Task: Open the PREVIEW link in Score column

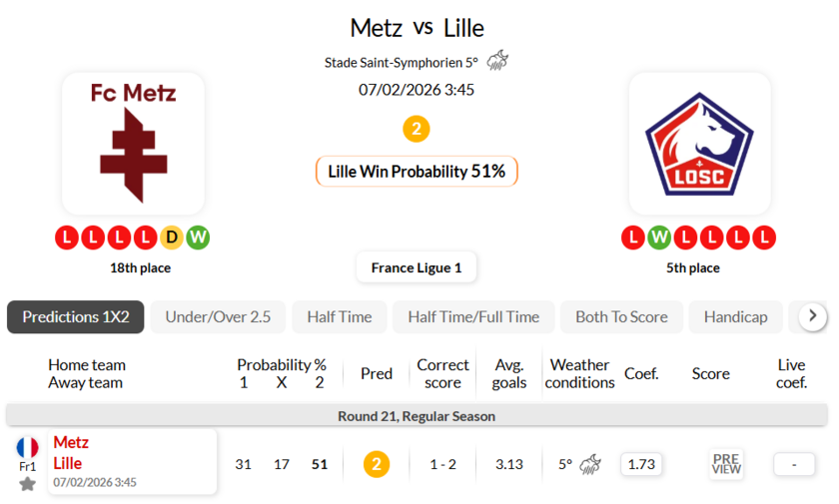Action: coord(726,464)
